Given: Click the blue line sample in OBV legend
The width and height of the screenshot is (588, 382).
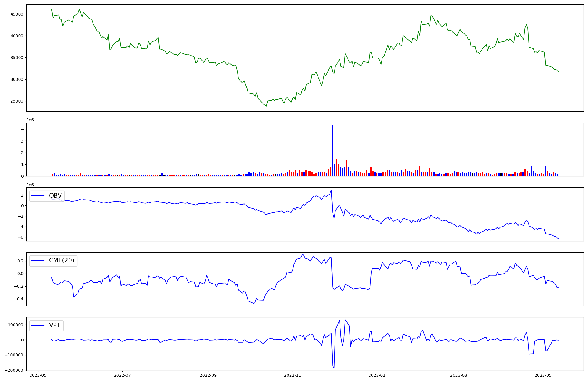Looking at the screenshot, I should (38, 196).
